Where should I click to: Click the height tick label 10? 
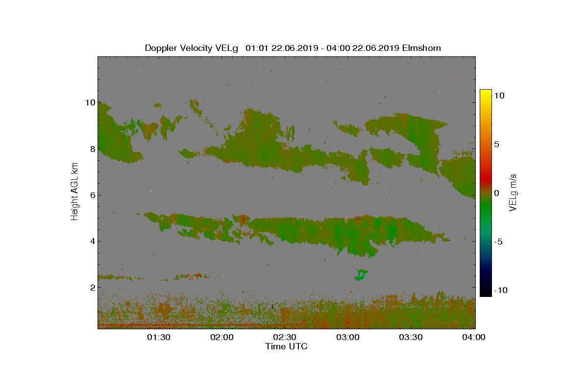(90, 102)
